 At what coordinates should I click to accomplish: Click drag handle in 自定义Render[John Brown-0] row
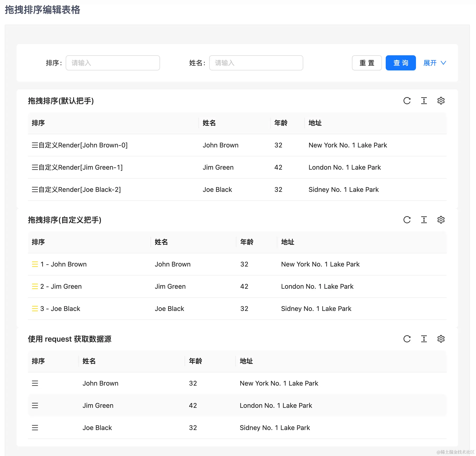[35, 145]
